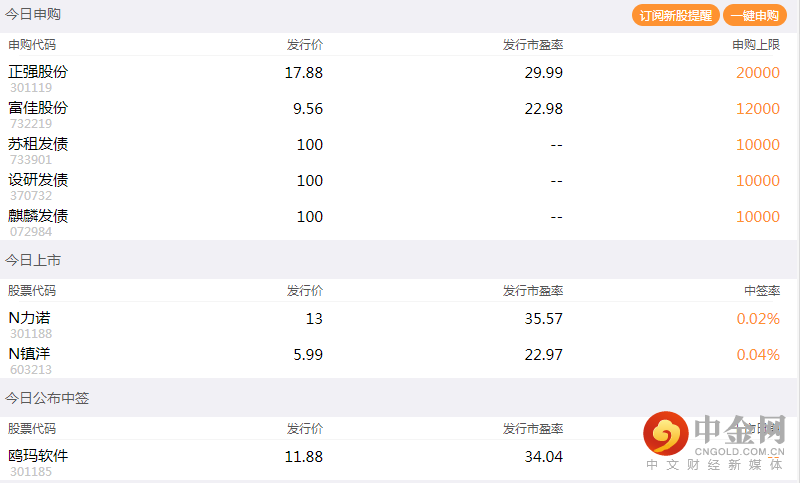Image resolution: width=800 pixels, height=483 pixels.
Task: Click 申购上限 value 12000 for 富佳股份
Action: (x=757, y=109)
